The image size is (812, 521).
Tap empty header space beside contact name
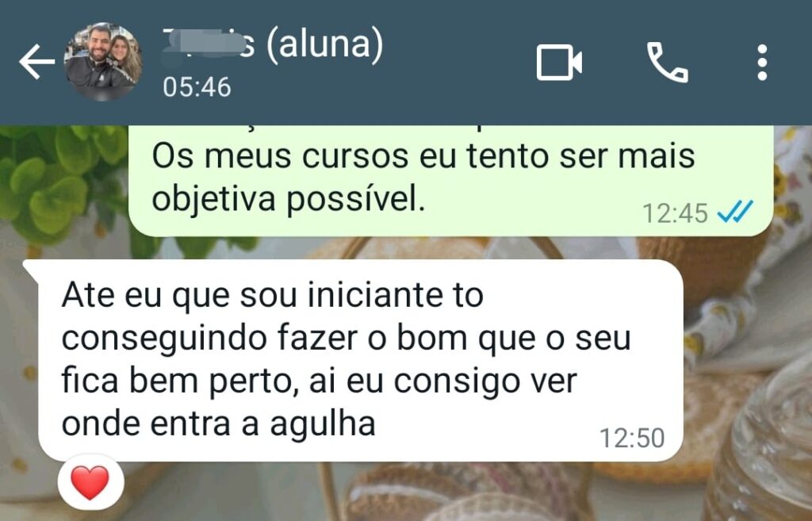tap(461, 62)
